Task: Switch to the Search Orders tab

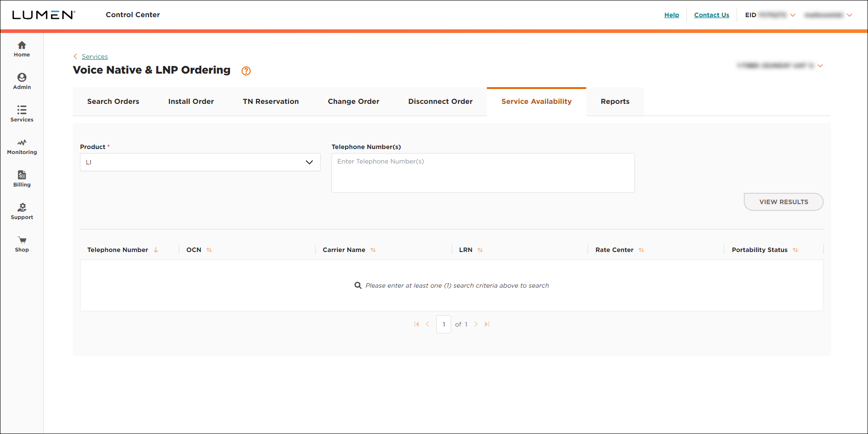Action: (113, 102)
